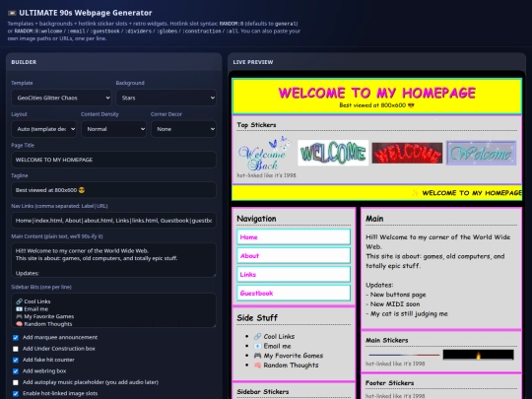Enable autoplay music placeholder checkbox
The image size is (532, 399).
tap(16, 382)
